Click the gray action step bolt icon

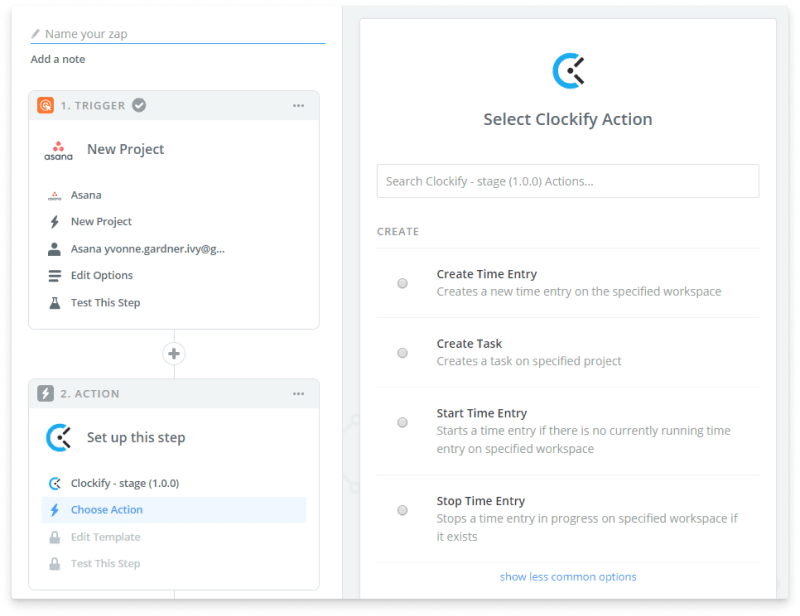pyautogui.click(x=45, y=393)
